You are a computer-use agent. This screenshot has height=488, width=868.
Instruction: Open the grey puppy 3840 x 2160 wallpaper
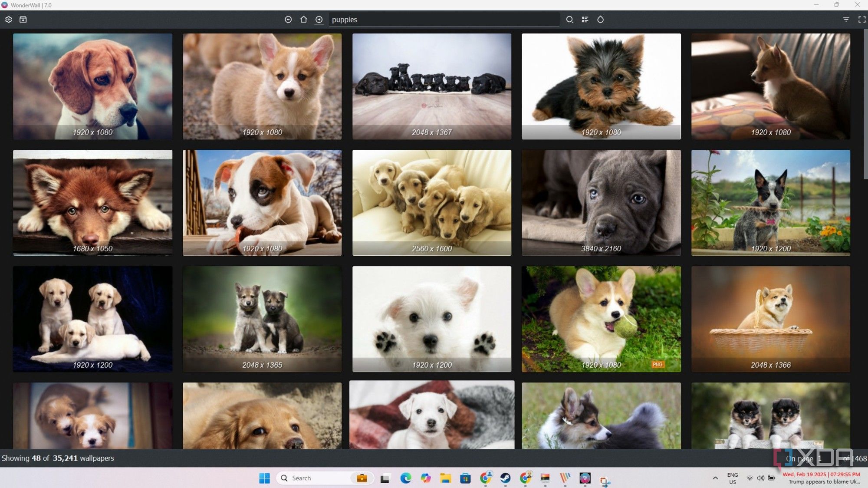point(601,203)
